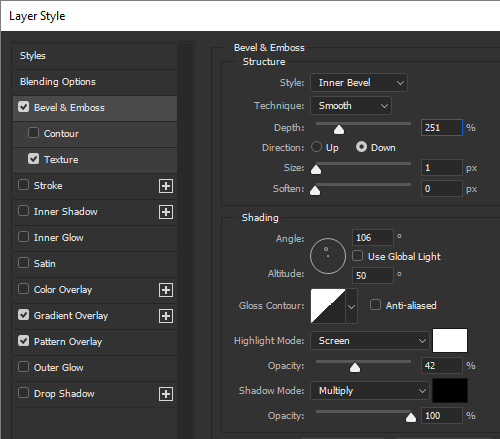Open Highlight Mode dropdown showing Screen
This screenshot has width=500, height=439.
click(369, 341)
